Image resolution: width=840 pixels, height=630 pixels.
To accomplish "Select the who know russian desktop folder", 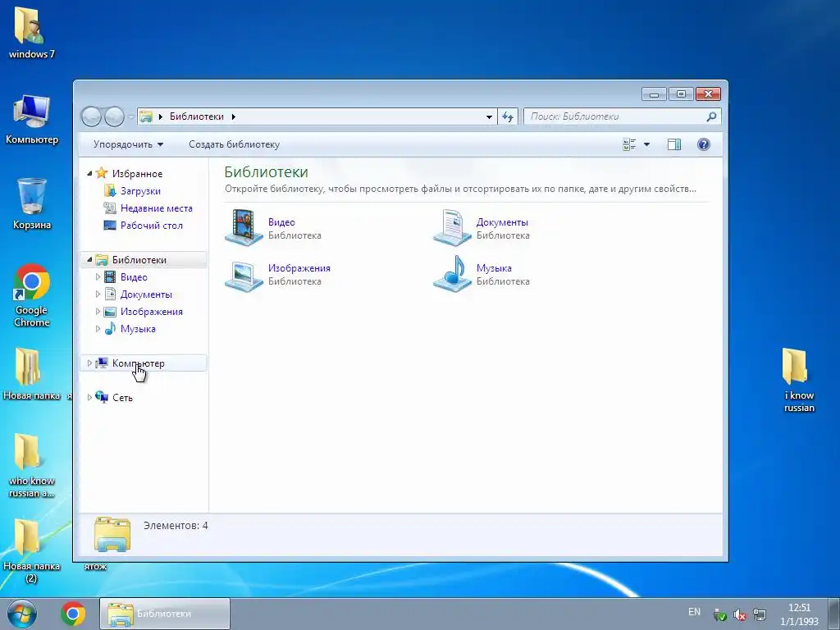I will pos(30,465).
